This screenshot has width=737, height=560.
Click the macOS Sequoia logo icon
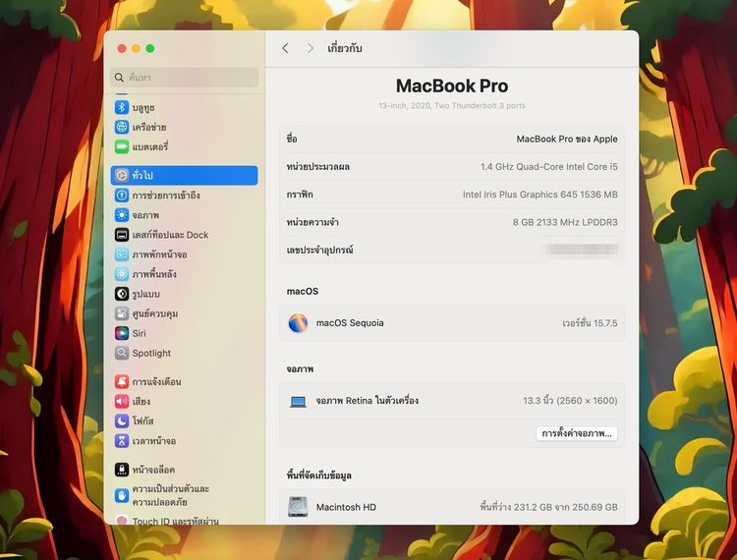pos(298,323)
